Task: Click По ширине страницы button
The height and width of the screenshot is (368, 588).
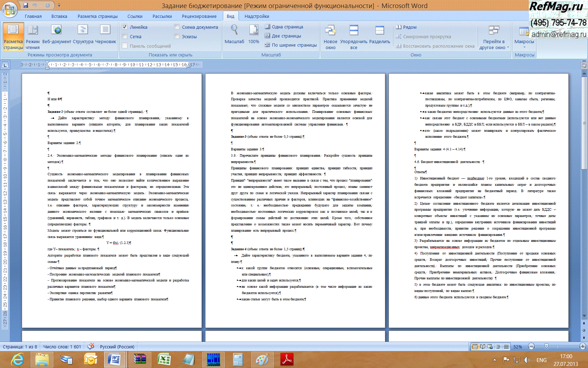Action: (290, 45)
